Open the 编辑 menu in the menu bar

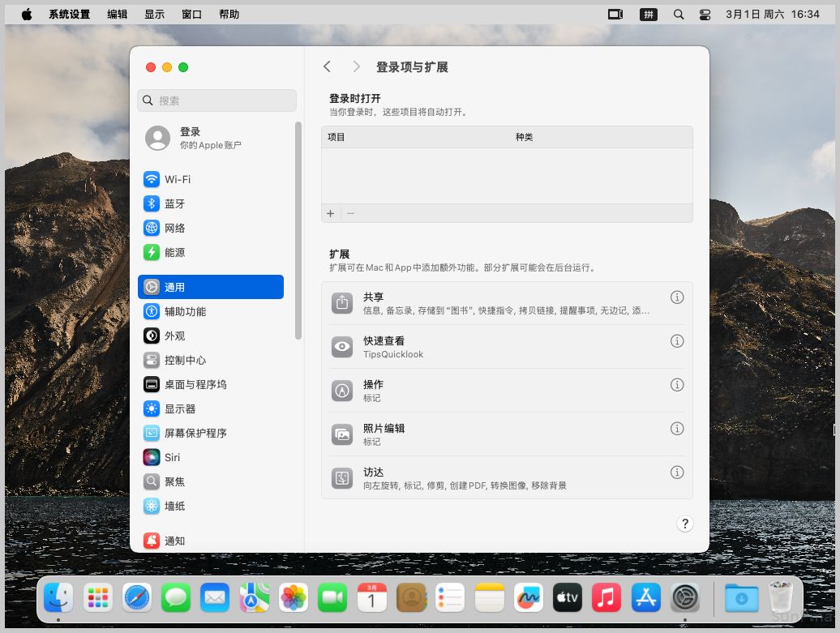[118, 15]
